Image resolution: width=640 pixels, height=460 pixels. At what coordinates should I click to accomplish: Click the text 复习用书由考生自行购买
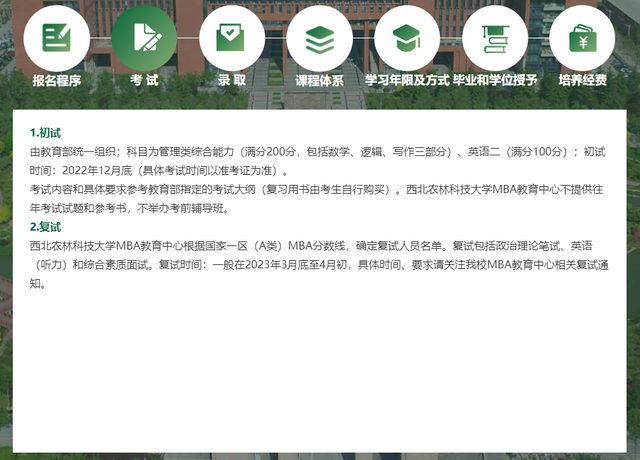[326, 190]
